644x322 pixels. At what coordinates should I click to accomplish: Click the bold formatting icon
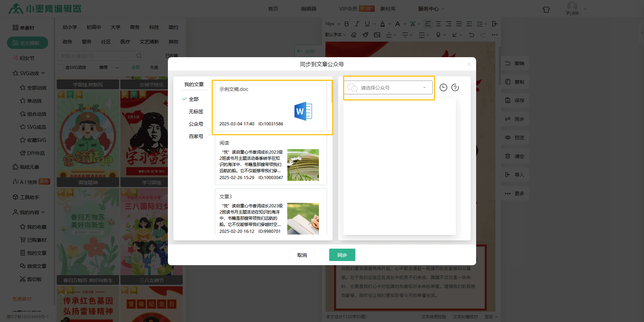(x=346, y=24)
